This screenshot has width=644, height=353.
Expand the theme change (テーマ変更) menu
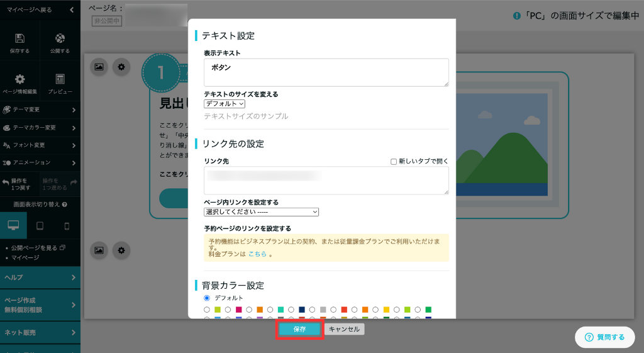(x=40, y=110)
